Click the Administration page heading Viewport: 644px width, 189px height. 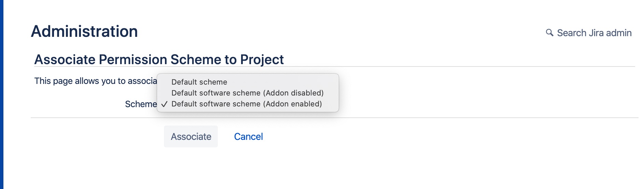(84, 31)
